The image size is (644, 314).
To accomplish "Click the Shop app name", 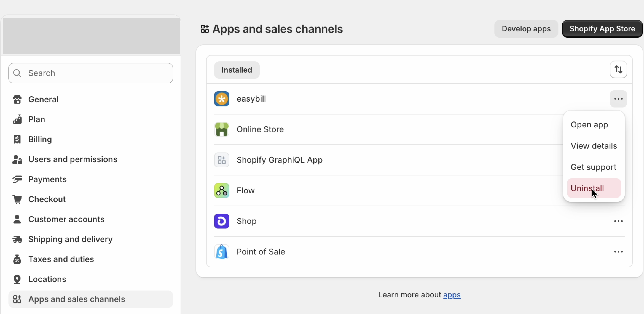I will click(x=246, y=221).
